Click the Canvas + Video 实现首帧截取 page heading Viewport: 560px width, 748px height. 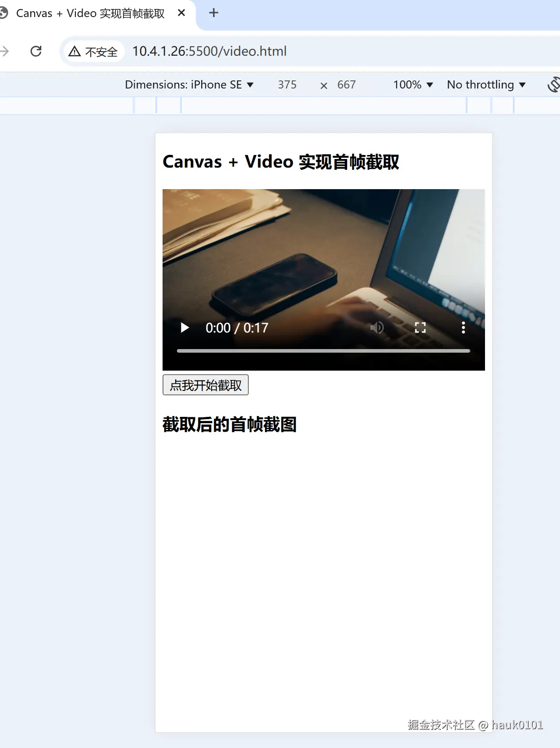pos(281,162)
